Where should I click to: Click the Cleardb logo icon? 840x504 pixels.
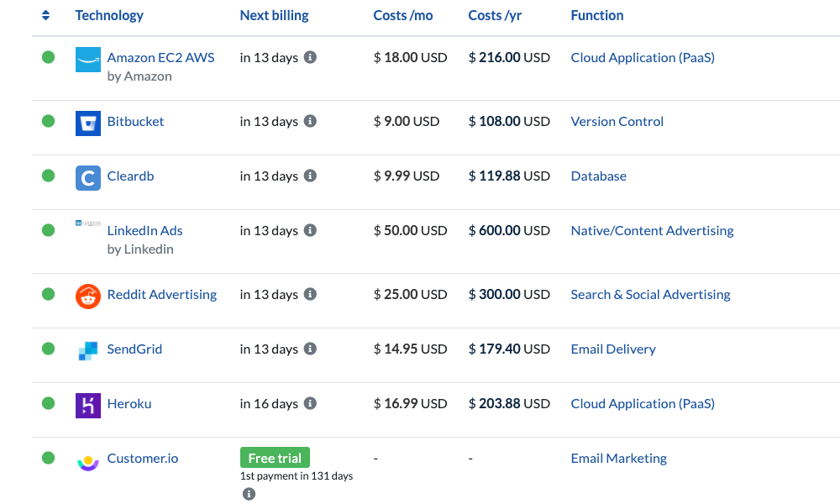(88, 178)
